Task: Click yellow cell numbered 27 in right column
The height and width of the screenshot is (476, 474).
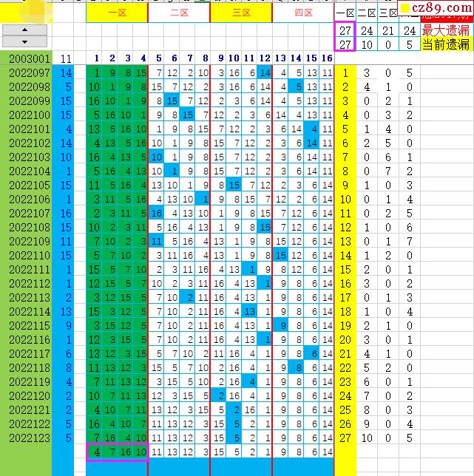Action: pyautogui.click(x=345, y=438)
